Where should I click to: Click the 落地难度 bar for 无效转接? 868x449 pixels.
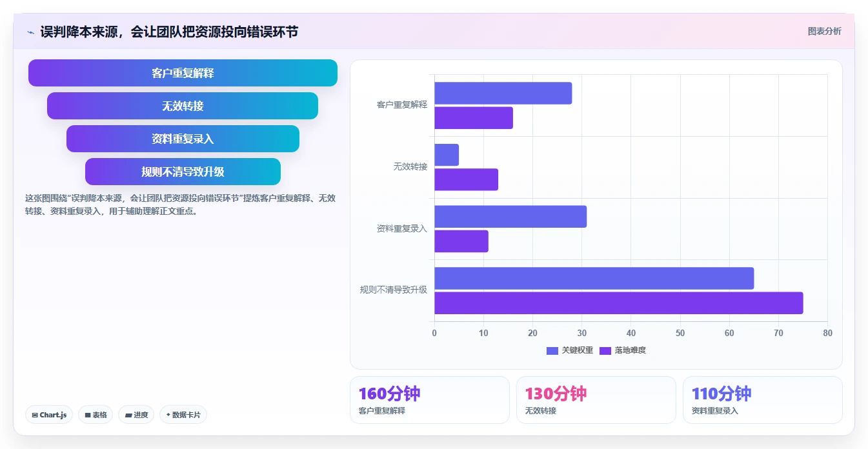(x=466, y=179)
